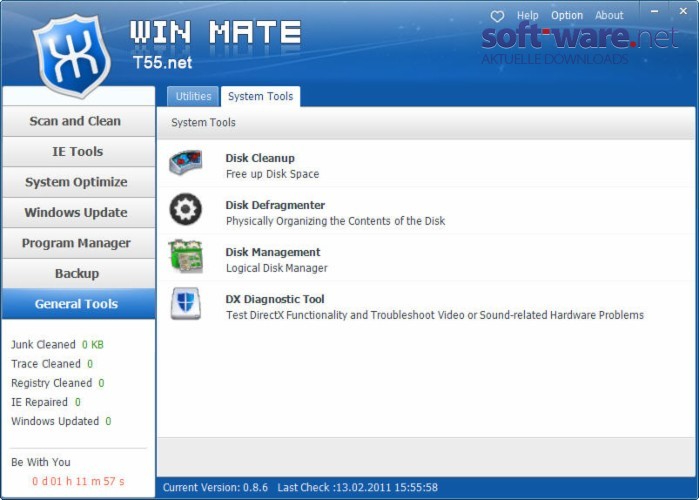Screen dimensions: 699x500
Task: Open the IE Tools section
Action: pyautogui.click(x=78, y=152)
